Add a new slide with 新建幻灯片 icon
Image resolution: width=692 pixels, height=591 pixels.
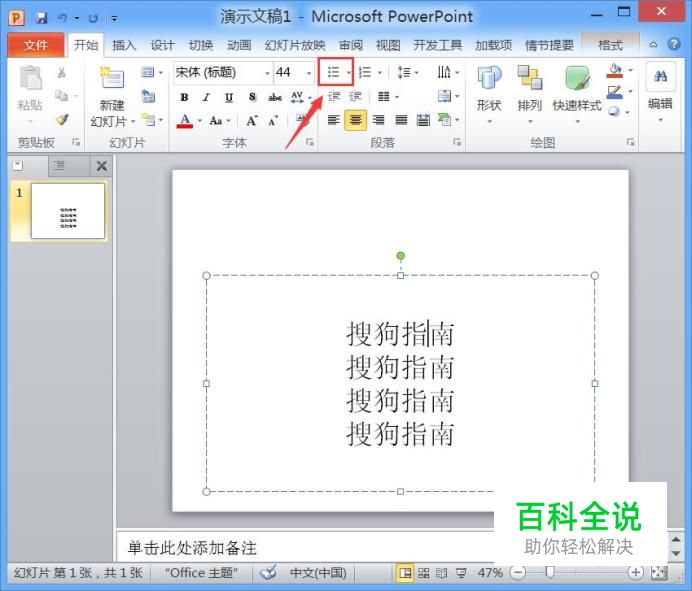[x=112, y=78]
